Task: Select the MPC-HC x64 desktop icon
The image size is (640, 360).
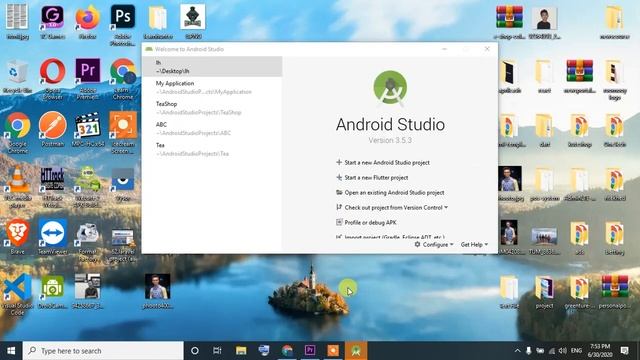Action: pyautogui.click(x=87, y=130)
